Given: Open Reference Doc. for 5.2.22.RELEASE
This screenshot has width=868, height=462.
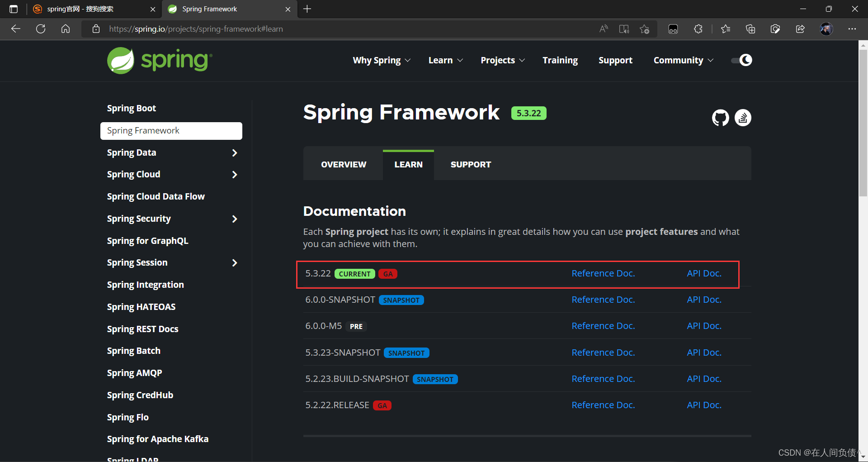Looking at the screenshot, I should (x=603, y=405).
